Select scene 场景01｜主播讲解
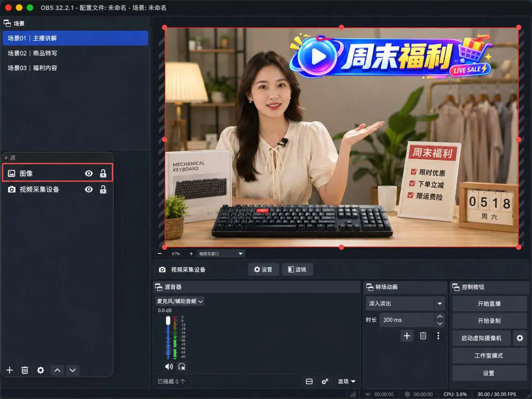The width and height of the screenshot is (532, 399). tap(75, 38)
